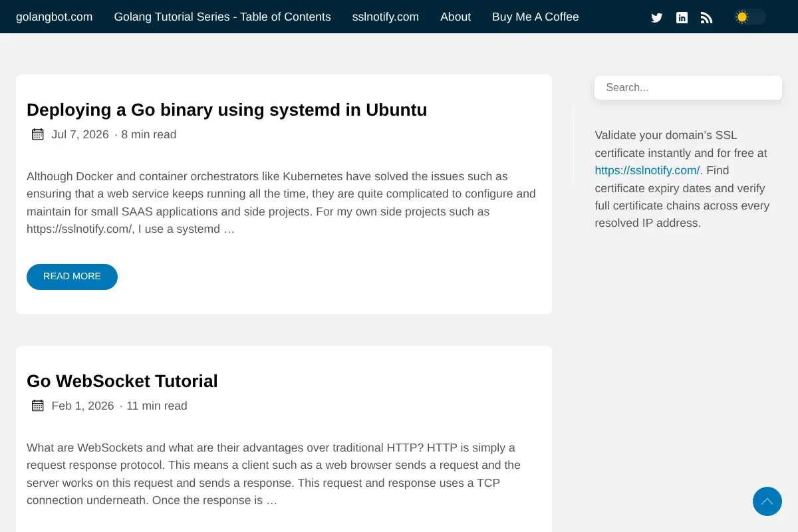Open the Go WebSocket Tutorial title
798x532 pixels.
click(x=122, y=381)
